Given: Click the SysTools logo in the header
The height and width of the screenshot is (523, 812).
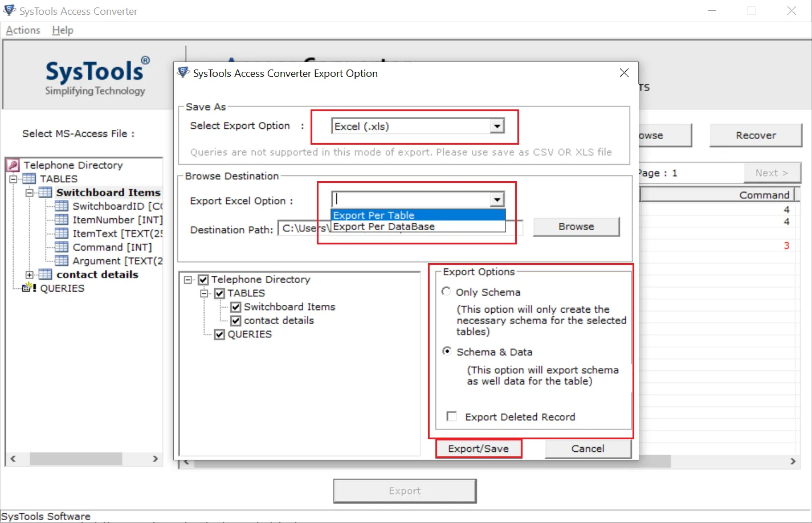Looking at the screenshot, I should click(97, 76).
